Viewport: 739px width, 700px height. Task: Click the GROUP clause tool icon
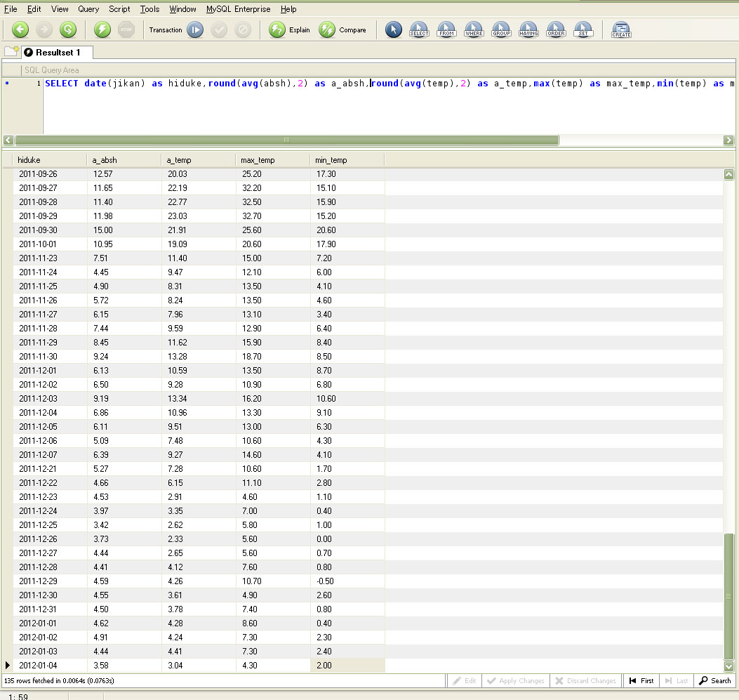(x=501, y=29)
